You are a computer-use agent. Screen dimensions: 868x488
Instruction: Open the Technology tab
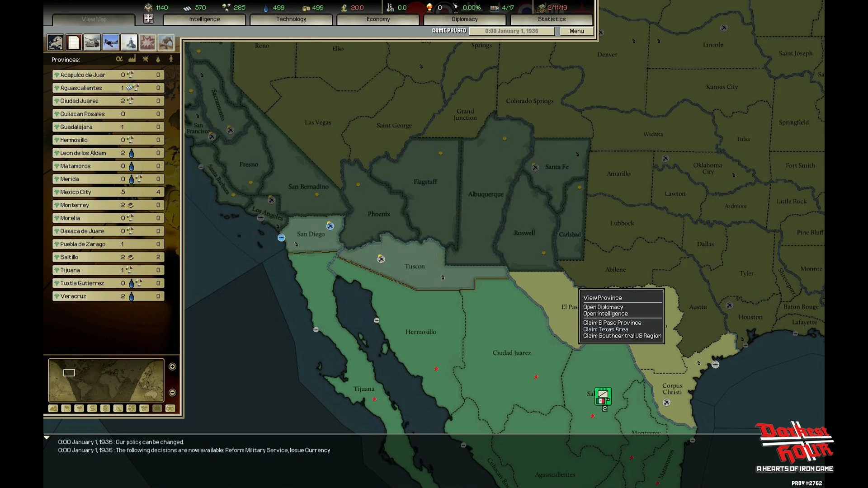291,19
